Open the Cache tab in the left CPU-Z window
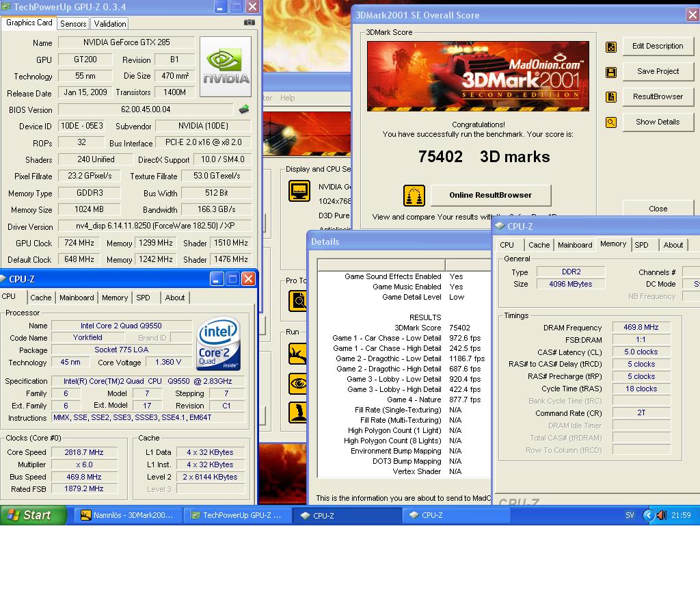Viewport: 700px width, 602px height. coord(40,298)
